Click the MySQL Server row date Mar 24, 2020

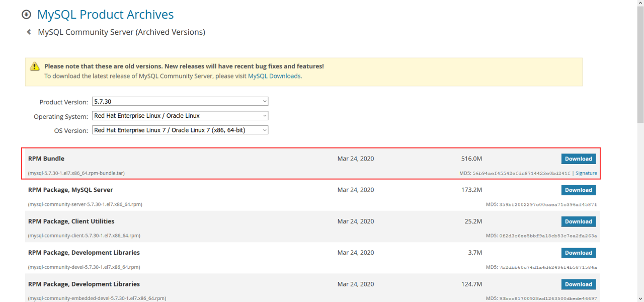(356, 190)
